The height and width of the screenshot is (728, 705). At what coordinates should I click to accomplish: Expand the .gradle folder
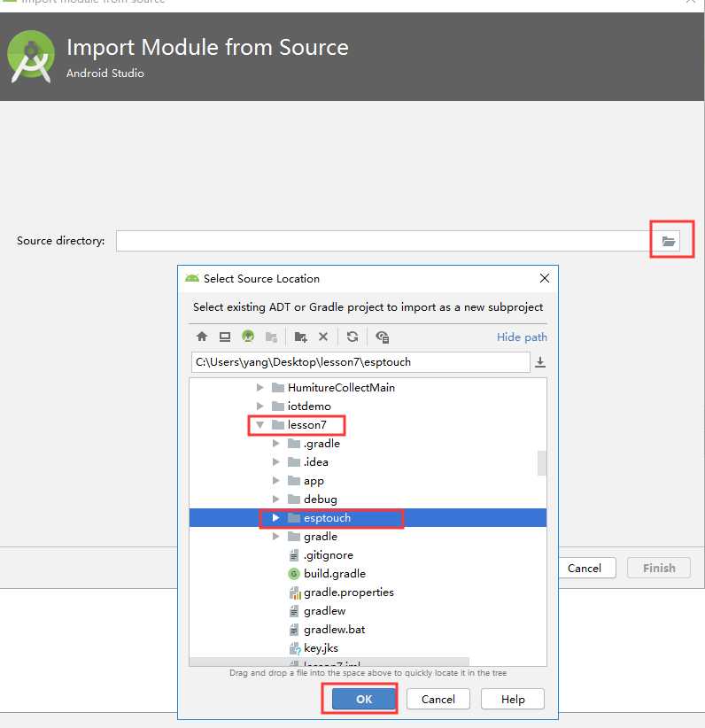tap(275, 444)
